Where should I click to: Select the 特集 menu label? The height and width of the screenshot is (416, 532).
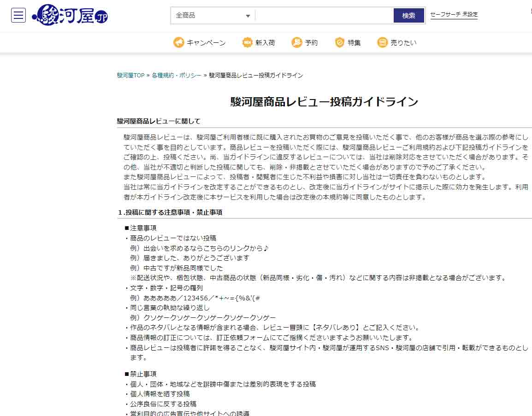(354, 43)
